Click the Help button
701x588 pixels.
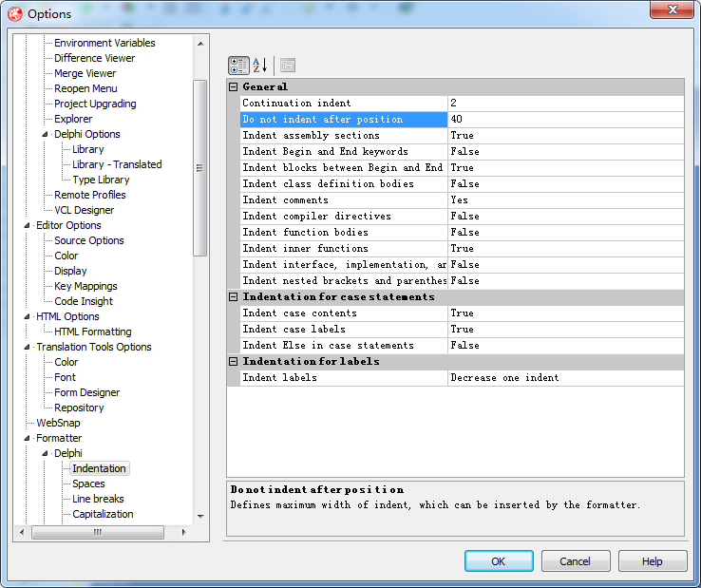tap(652, 561)
